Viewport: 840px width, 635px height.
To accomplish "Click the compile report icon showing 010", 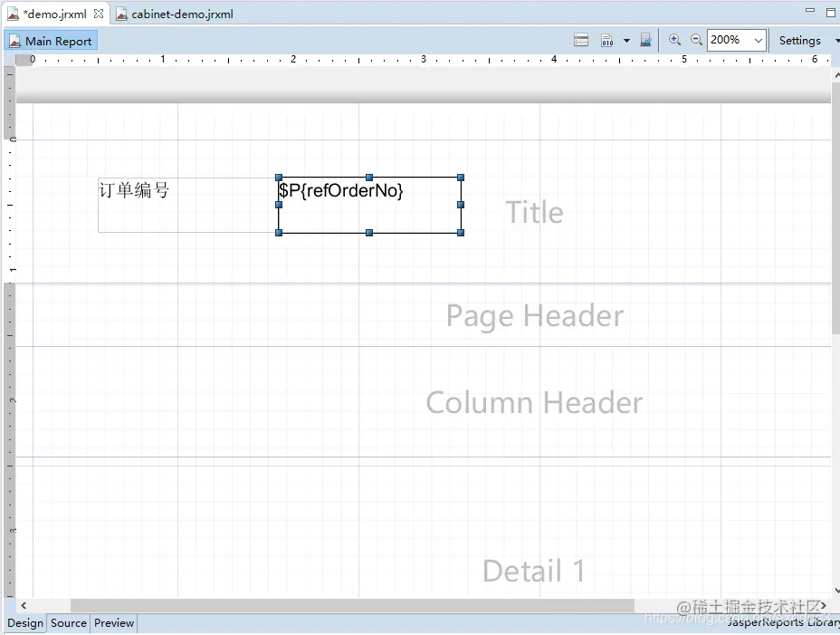I will (607, 40).
